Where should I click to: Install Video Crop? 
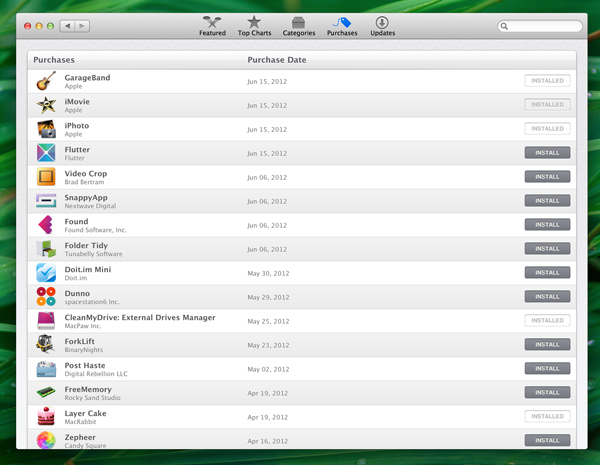547,177
